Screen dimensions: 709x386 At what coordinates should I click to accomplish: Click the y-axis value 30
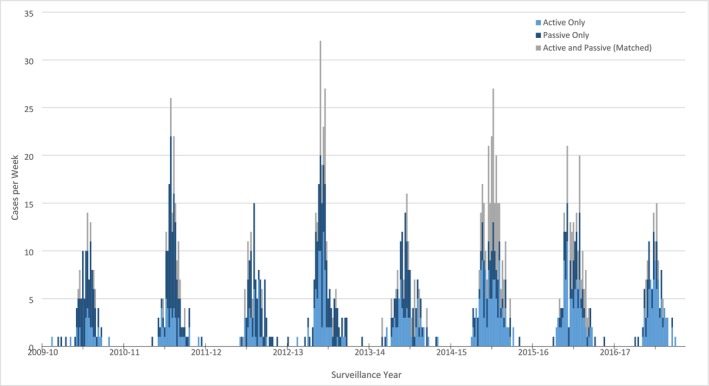29,61
